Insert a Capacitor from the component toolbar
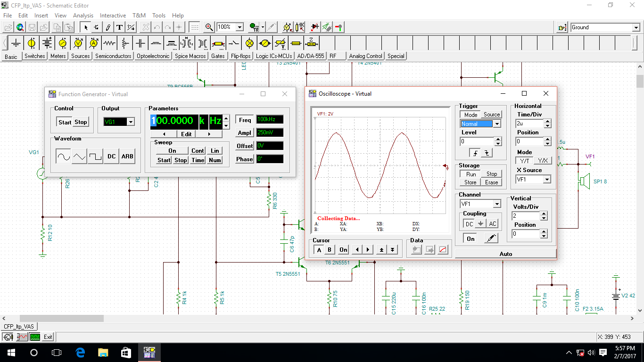644x362 pixels. (x=140, y=43)
